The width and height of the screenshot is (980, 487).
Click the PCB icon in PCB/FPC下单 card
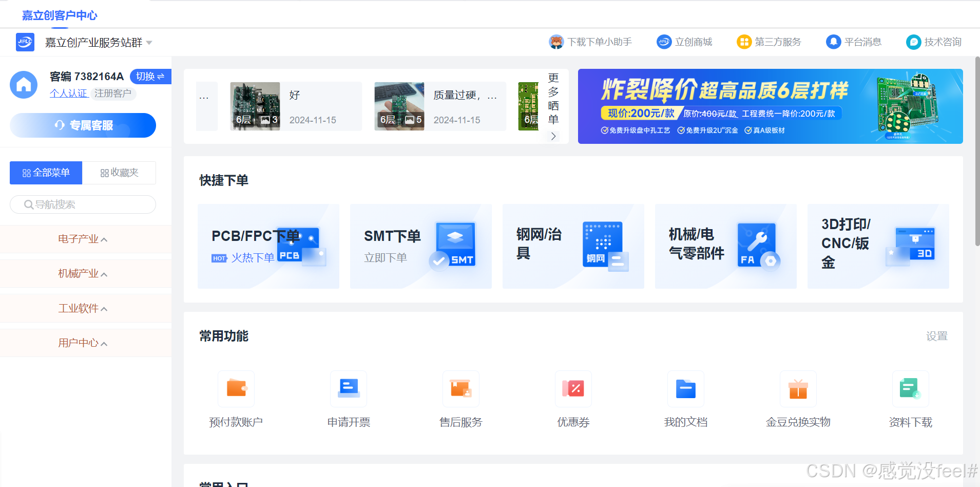pos(302,247)
